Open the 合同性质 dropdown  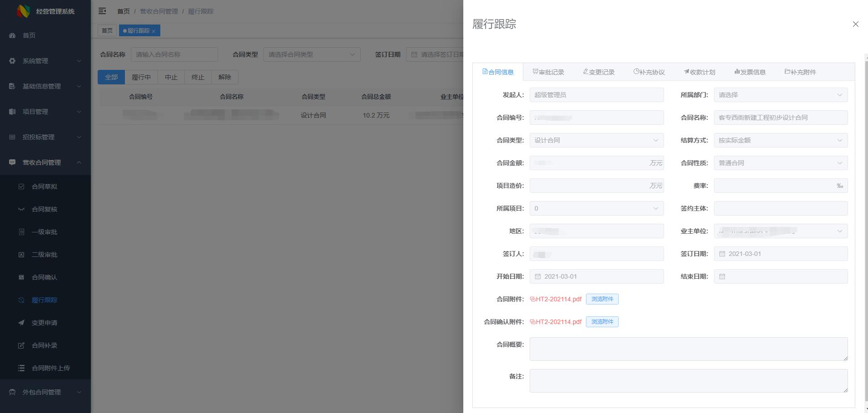[780, 163]
